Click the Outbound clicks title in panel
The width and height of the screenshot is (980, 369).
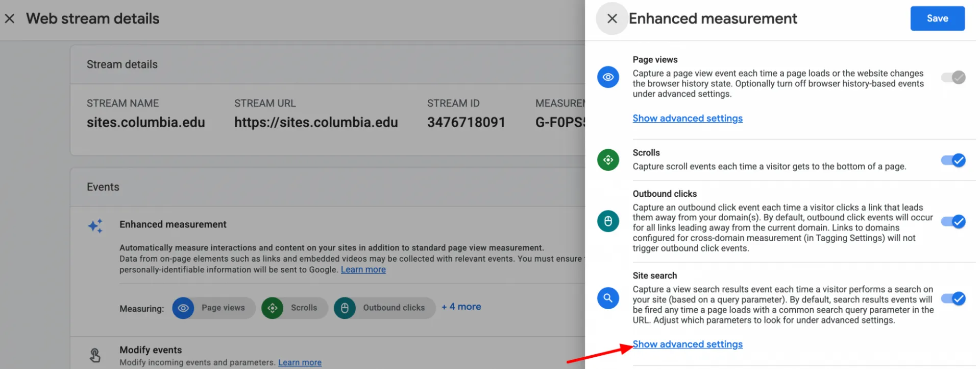665,194
